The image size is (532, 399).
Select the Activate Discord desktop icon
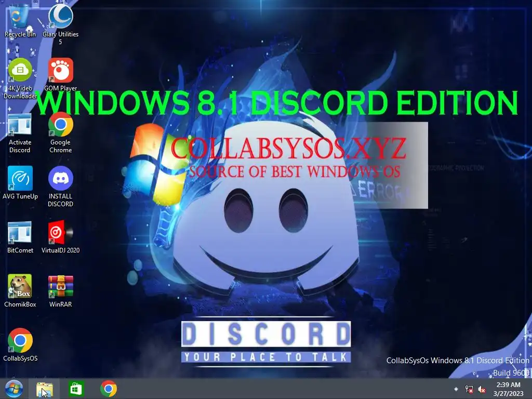pos(20,132)
